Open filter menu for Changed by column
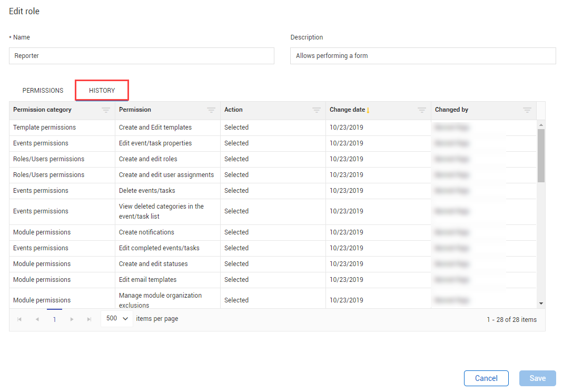Image resolution: width=563 pixels, height=392 pixels. (x=527, y=110)
